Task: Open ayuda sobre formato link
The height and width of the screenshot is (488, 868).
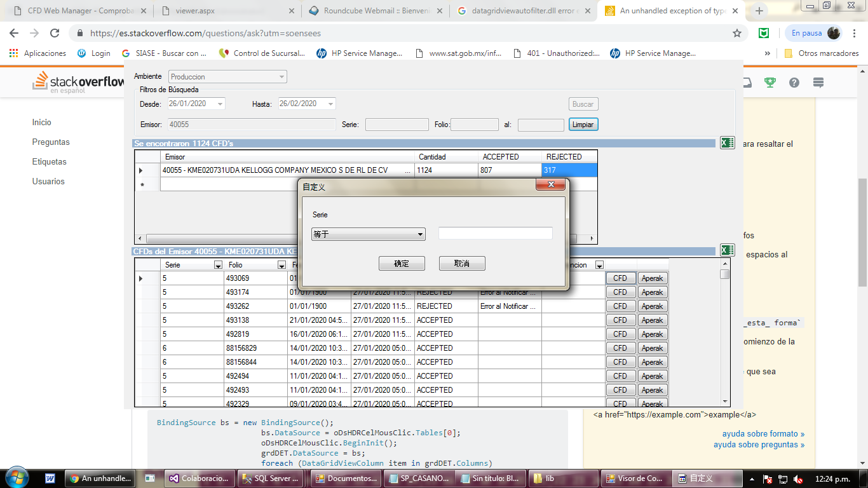Action: (763, 434)
